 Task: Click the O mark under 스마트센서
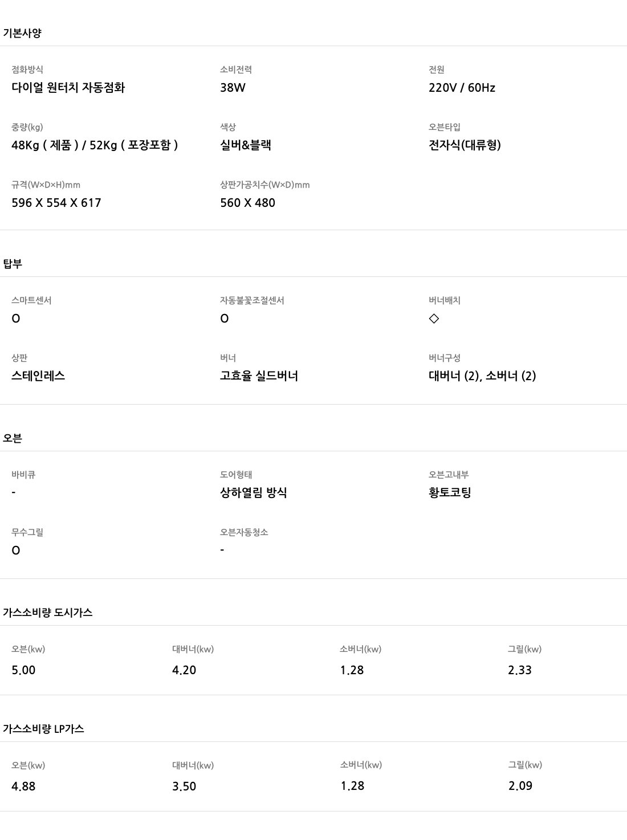coord(16,319)
